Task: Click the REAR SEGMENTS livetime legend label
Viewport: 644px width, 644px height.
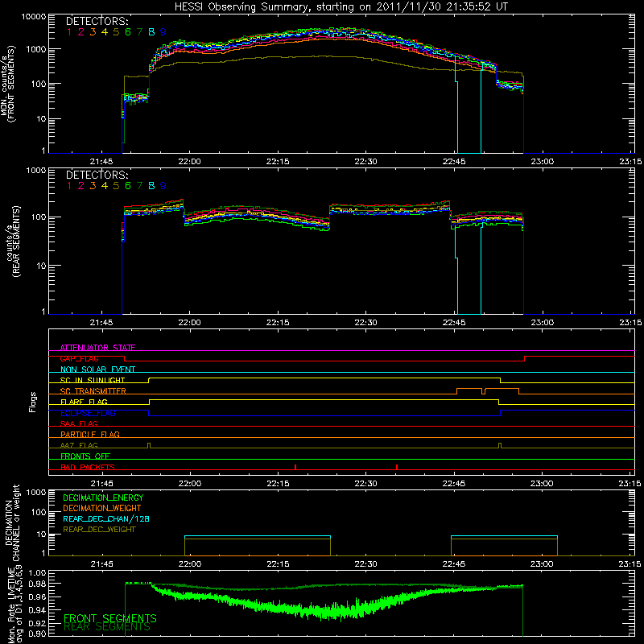Action: 107,627
